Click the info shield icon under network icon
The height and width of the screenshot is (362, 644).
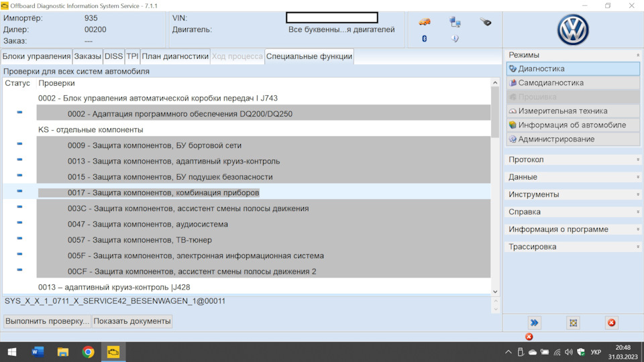(455, 39)
